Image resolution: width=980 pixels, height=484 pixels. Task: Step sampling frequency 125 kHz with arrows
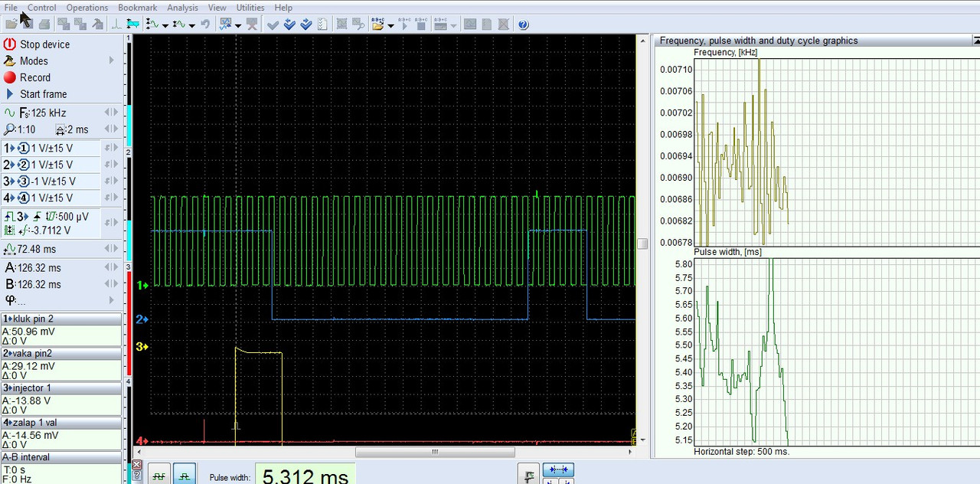(x=112, y=113)
